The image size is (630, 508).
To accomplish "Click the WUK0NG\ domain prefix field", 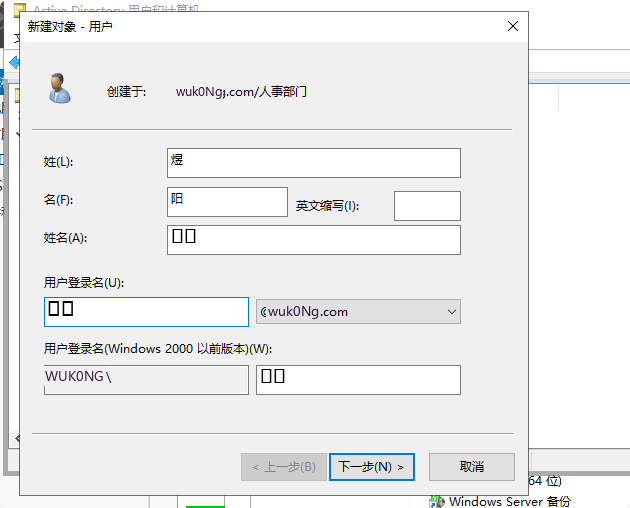I will tap(146, 380).
